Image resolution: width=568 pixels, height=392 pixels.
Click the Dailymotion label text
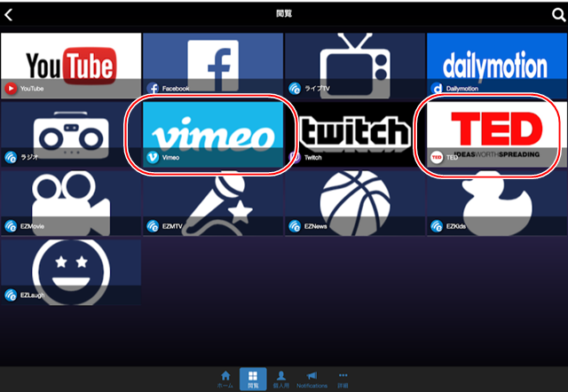462,89
